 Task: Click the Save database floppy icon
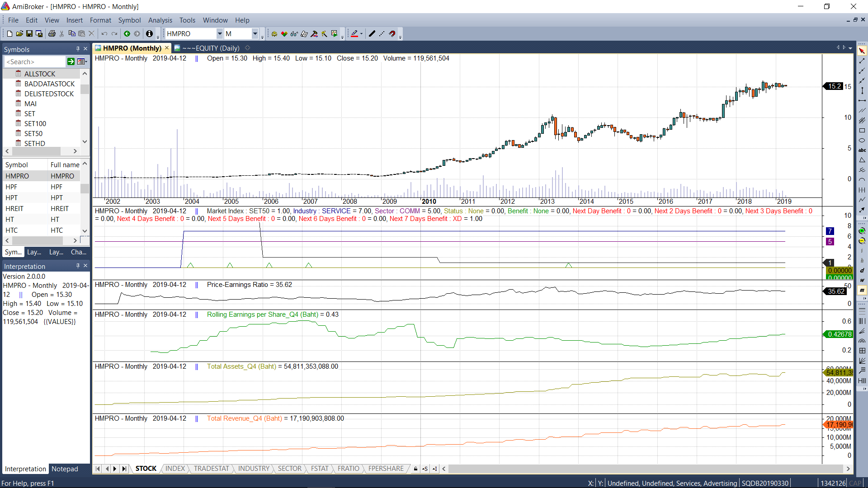tap(39, 34)
